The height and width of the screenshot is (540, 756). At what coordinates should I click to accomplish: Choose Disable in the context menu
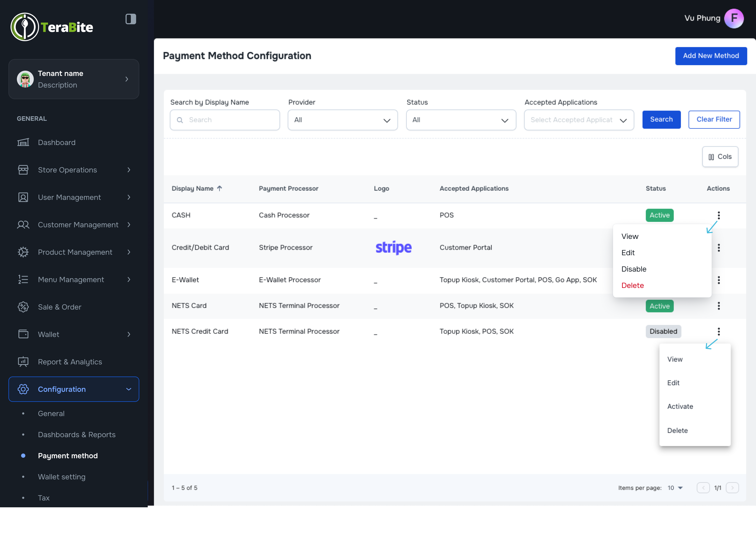coord(634,269)
